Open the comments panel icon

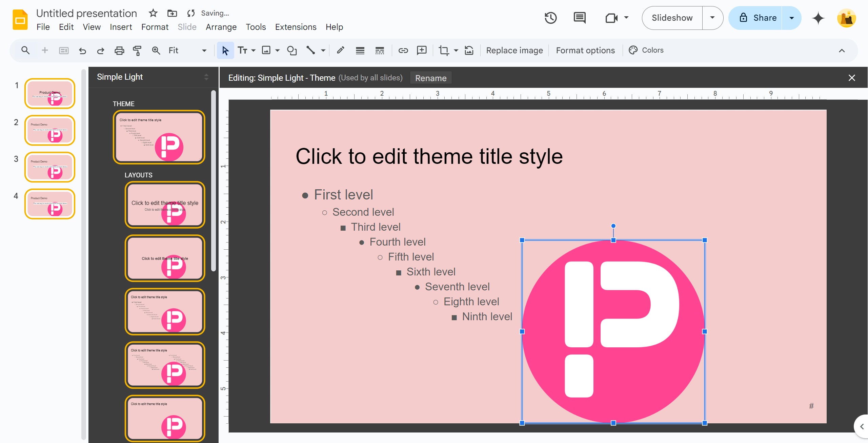[580, 18]
